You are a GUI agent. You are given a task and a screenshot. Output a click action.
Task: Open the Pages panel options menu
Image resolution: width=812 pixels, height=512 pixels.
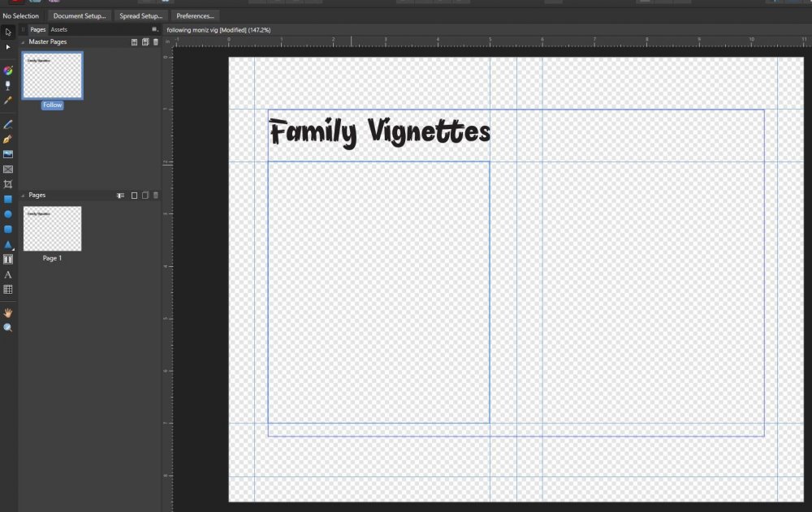(154, 29)
